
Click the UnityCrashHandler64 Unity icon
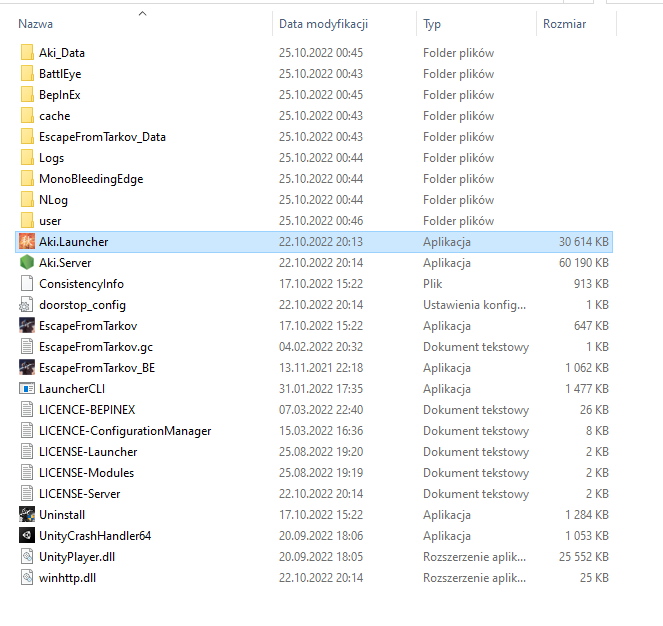point(27,535)
